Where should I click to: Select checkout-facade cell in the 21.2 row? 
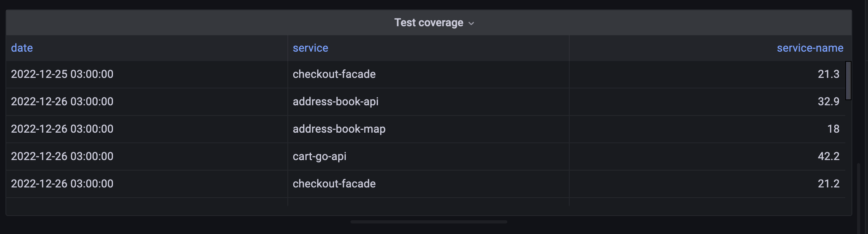click(334, 184)
